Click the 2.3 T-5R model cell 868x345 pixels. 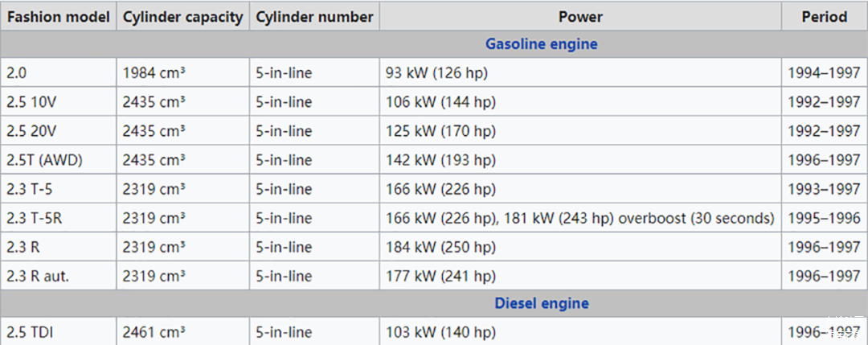click(x=35, y=218)
